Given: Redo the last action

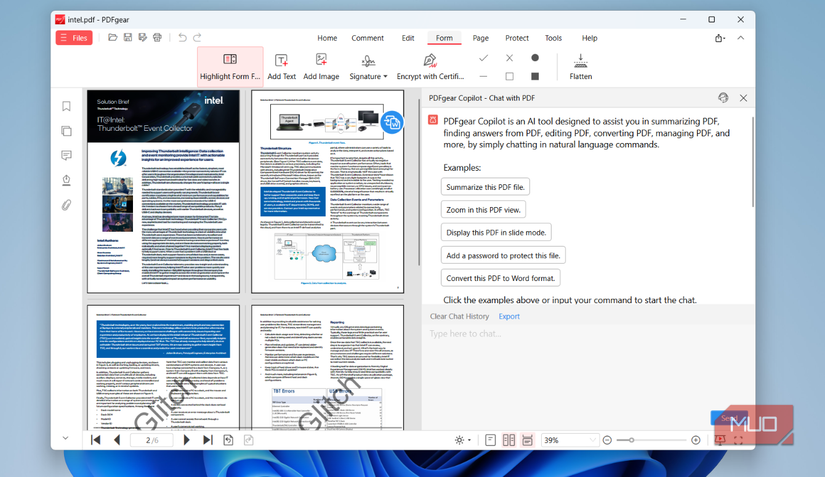Looking at the screenshot, I should coord(197,37).
